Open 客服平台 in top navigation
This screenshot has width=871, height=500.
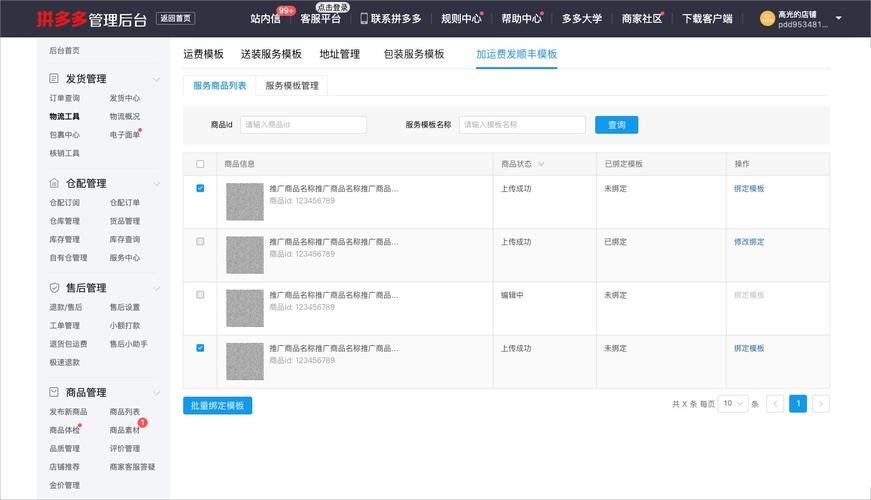[321, 19]
